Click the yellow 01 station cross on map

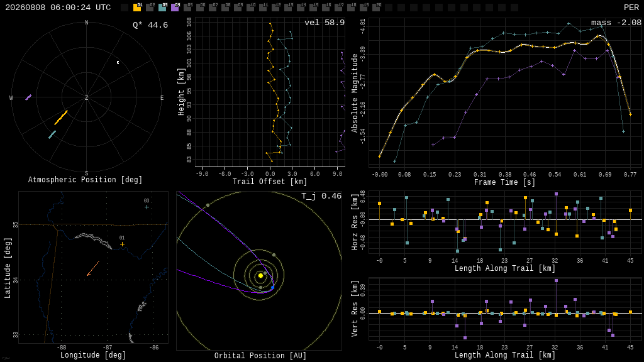coord(122,244)
